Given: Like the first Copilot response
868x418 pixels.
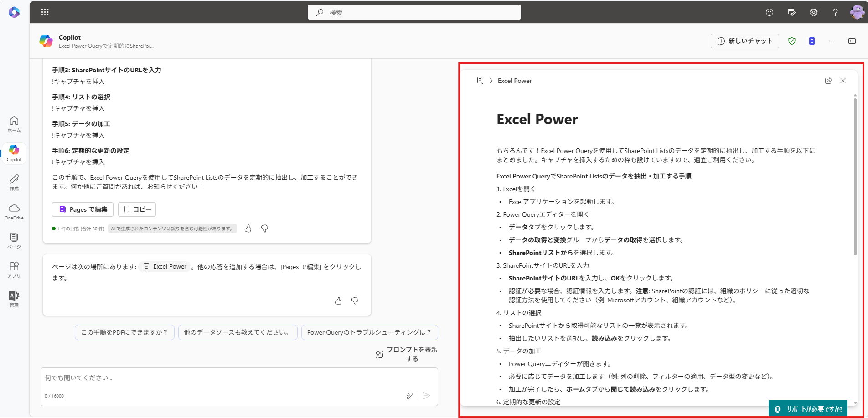Looking at the screenshot, I should coord(248,229).
